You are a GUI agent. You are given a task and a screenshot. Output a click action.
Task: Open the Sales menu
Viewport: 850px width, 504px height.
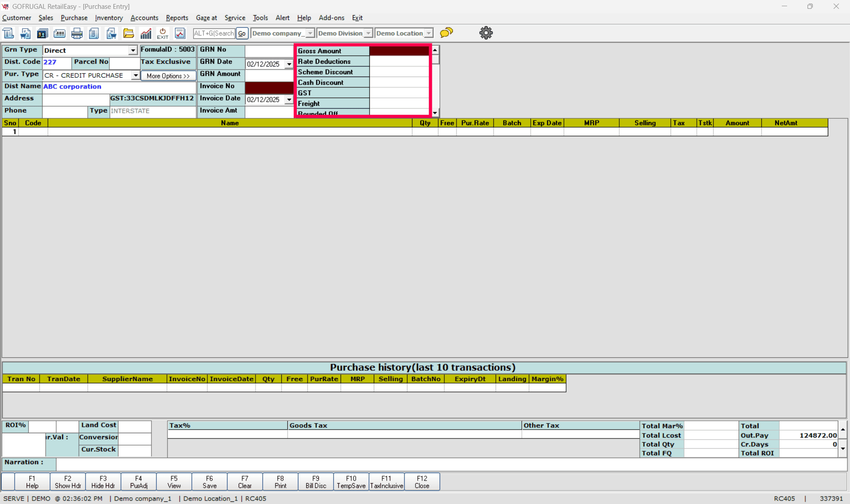[x=46, y=18]
